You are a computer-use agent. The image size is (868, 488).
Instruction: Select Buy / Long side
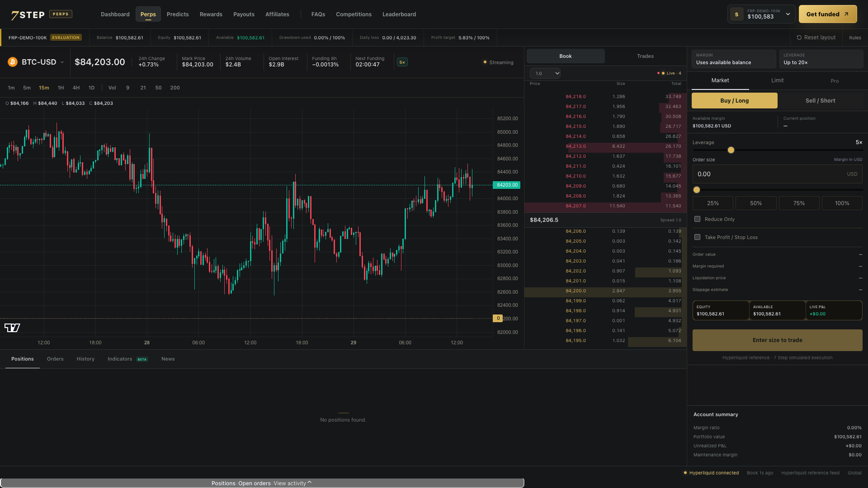click(735, 101)
